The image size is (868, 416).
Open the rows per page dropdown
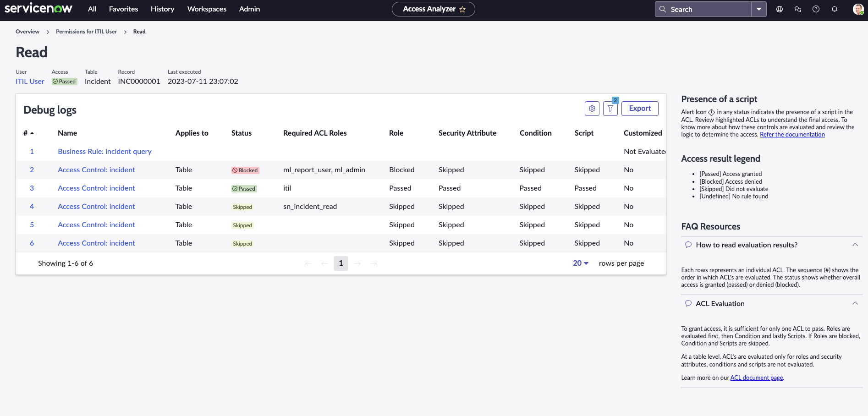pos(581,263)
